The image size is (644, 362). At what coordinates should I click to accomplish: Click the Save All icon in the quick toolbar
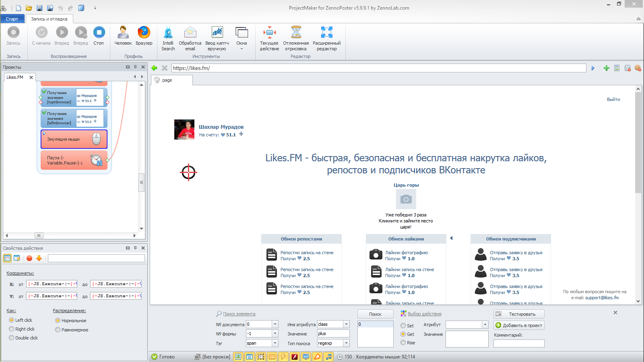pyautogui.click(x=50, y=8)
